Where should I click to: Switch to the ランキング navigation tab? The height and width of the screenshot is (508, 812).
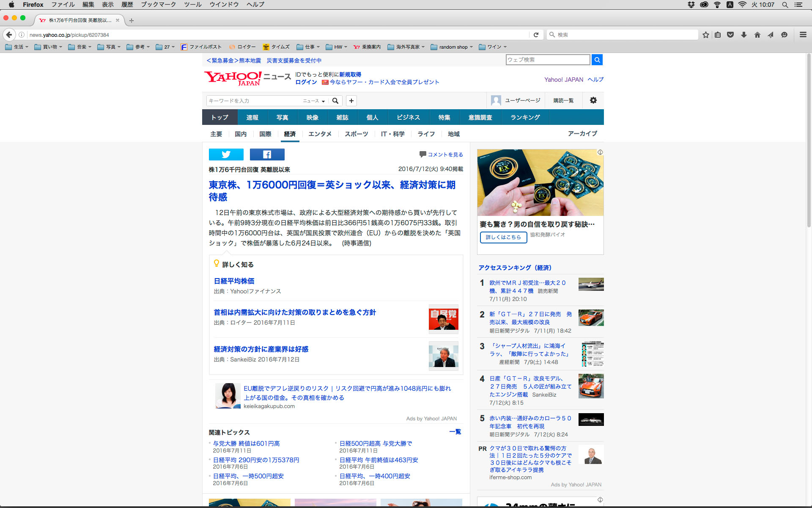[525, 117]
